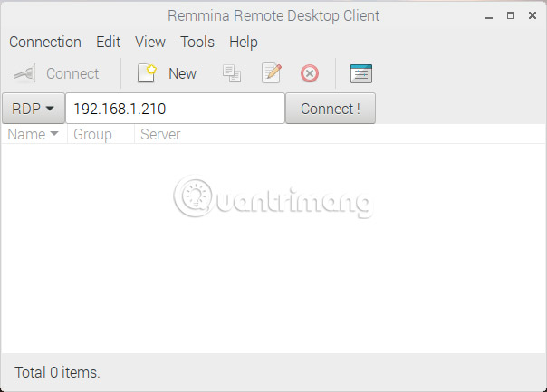Image resolution: width=547 pixels, height=392 pixels.
Task: Click the New connection profile icon
Action: click(147, 73)
